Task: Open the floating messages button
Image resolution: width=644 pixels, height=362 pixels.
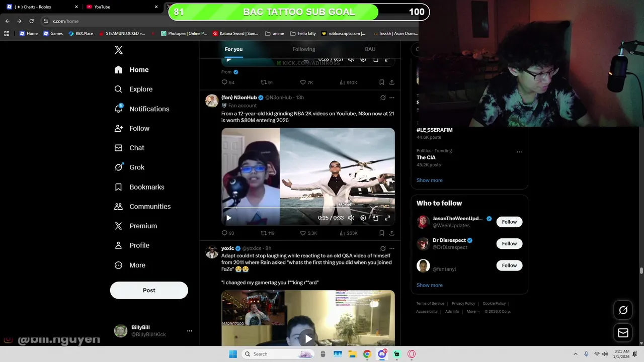Action: 623,333
